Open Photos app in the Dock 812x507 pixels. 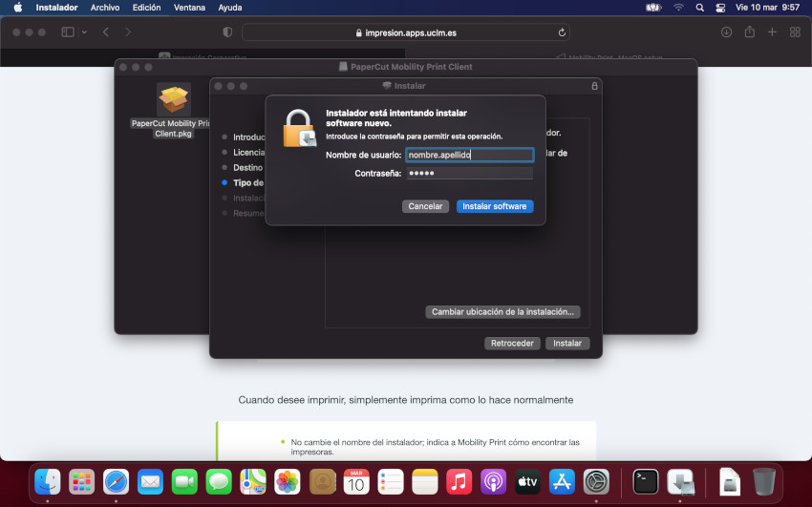pyautogui.click(x=288, y=481)
